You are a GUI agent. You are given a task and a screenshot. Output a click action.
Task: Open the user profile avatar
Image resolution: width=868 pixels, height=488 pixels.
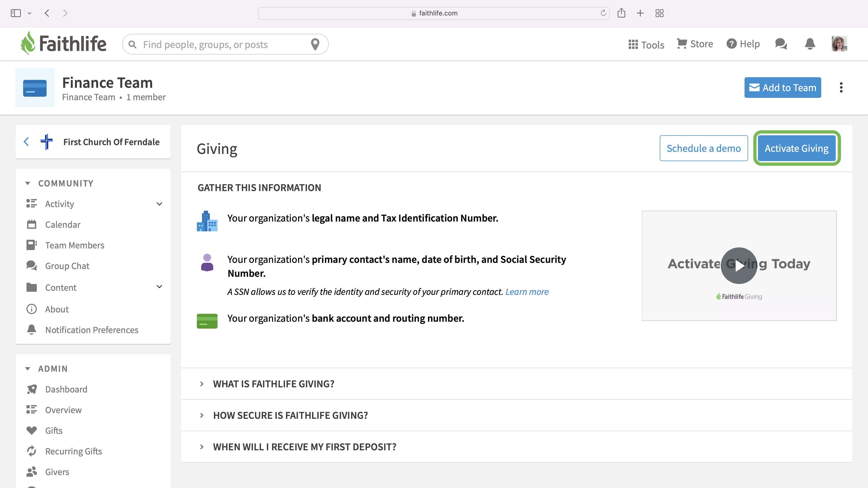point(839,44)
